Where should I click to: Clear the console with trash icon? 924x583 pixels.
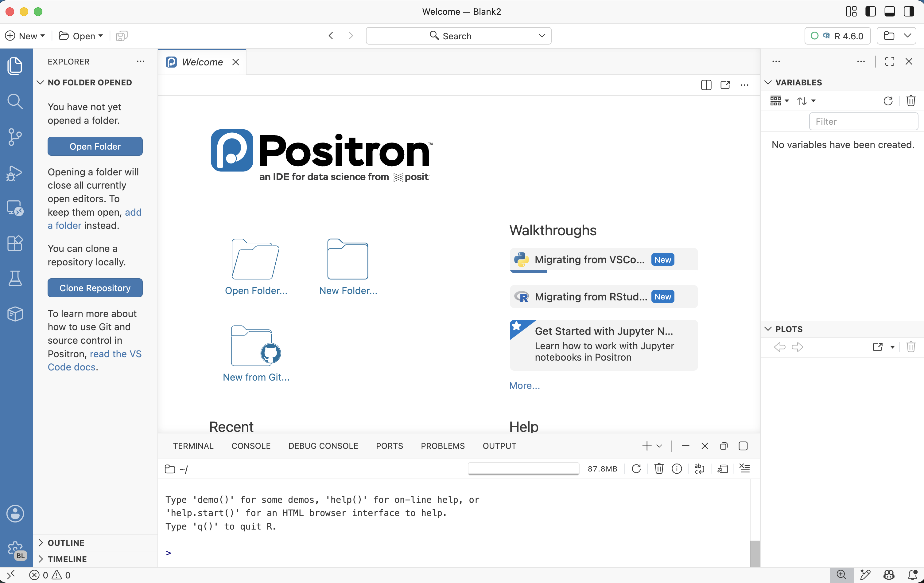pyautogui.click(x=659, y=468)
